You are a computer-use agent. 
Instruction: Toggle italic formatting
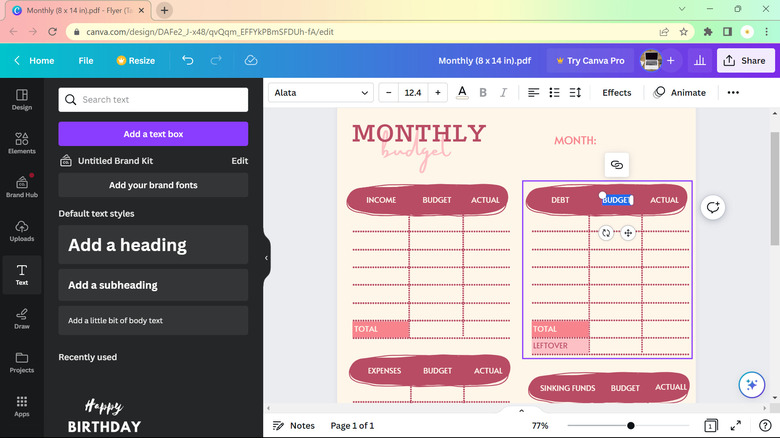(x=503, y=93)
